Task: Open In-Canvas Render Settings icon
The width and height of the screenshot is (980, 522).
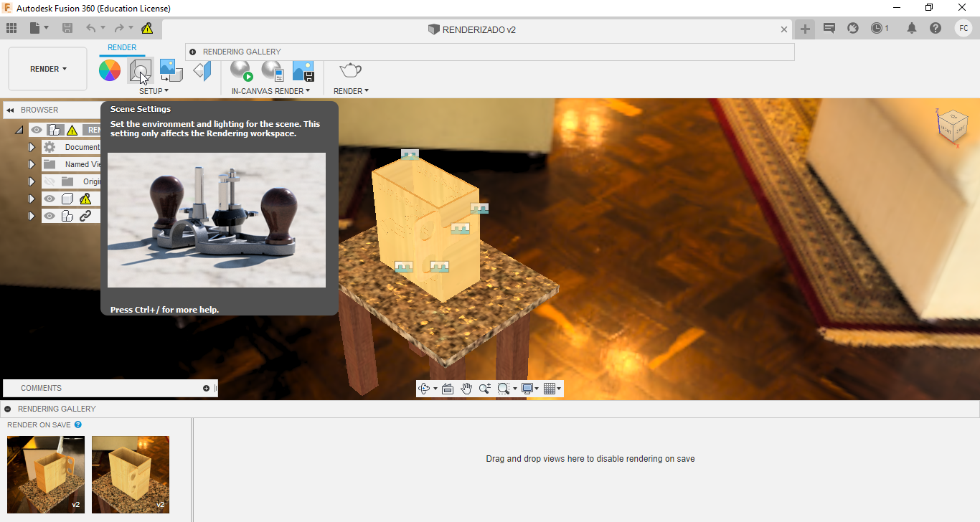Action: coord(273,70)
